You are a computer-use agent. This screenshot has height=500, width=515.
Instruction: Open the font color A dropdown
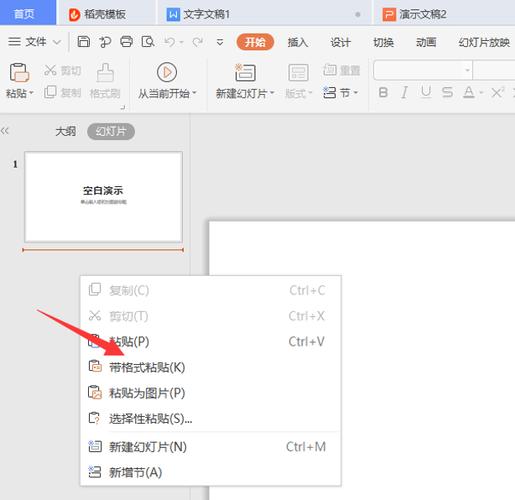[x=481, y=92]
